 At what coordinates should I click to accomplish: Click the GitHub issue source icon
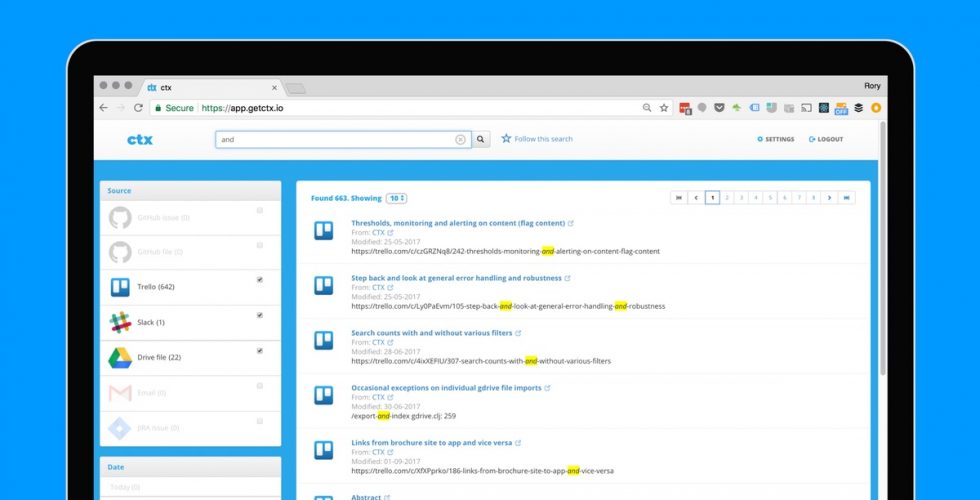(x=120, y=218)
